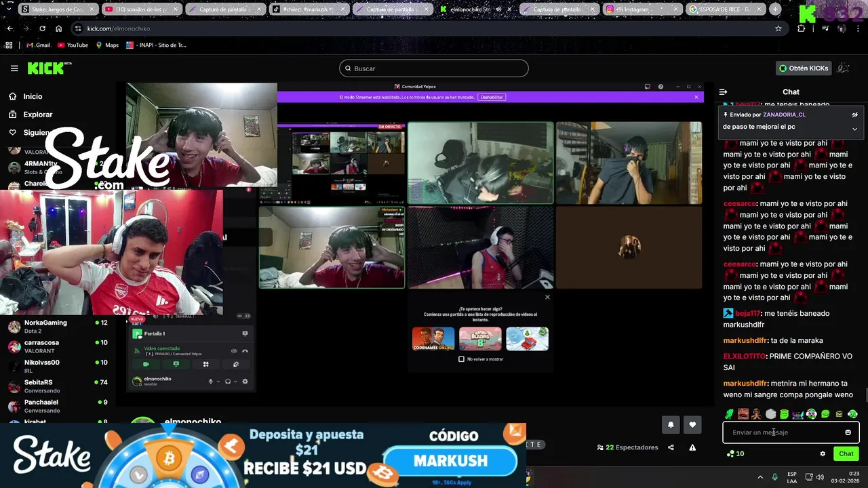
Task: Focus the Buscar search field
Action: click(434, 68)
